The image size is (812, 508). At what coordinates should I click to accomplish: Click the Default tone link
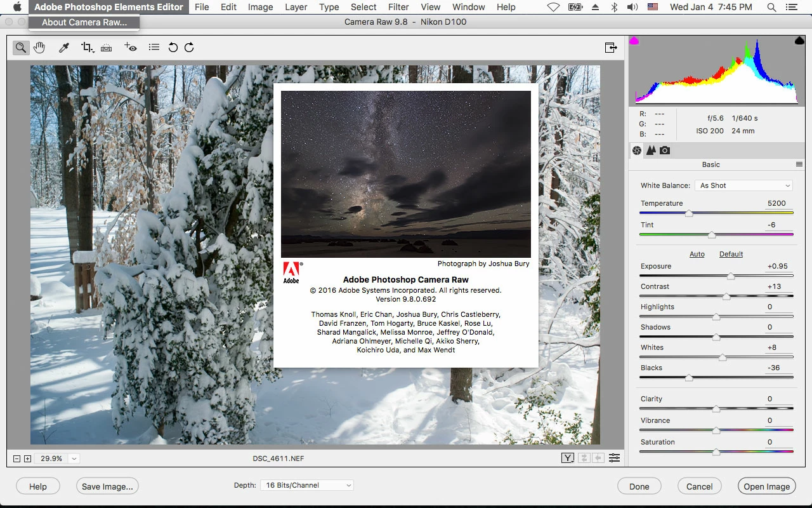[731, 254]
